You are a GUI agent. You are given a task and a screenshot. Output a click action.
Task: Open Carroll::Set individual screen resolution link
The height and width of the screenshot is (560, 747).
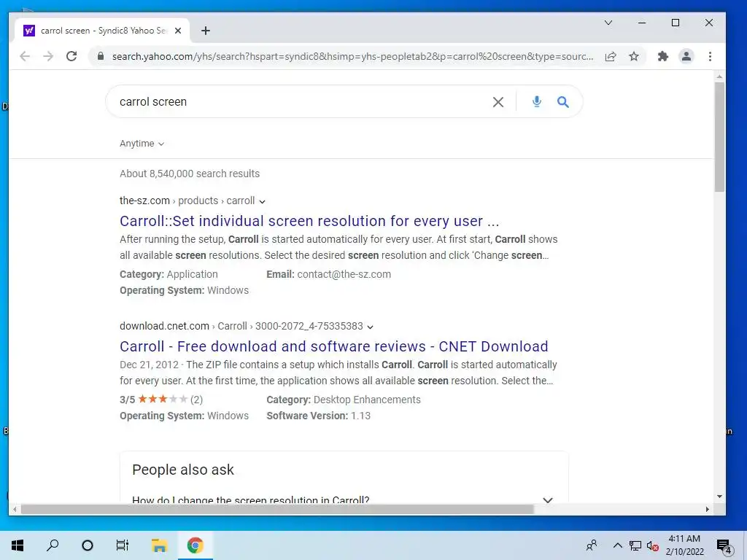coord(309,221)
